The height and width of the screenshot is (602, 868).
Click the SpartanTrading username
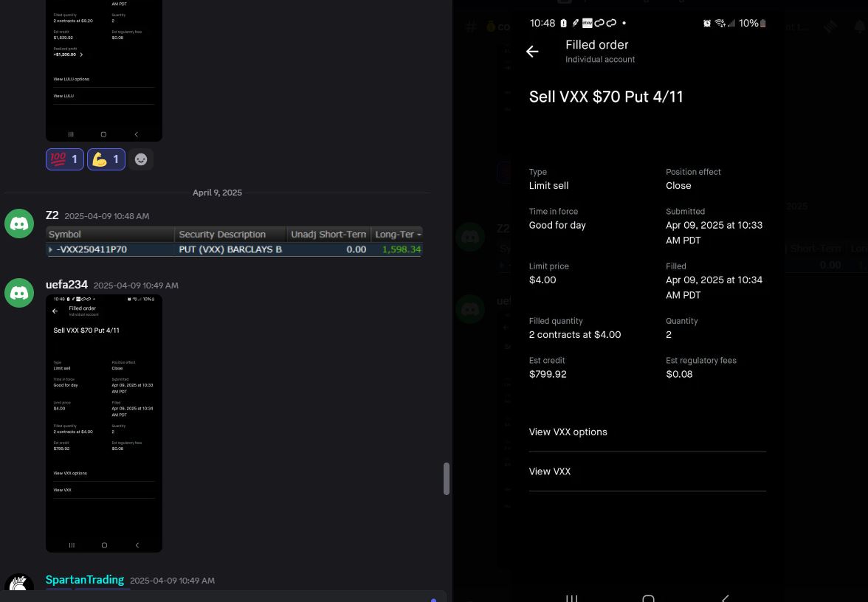[85, 579]
